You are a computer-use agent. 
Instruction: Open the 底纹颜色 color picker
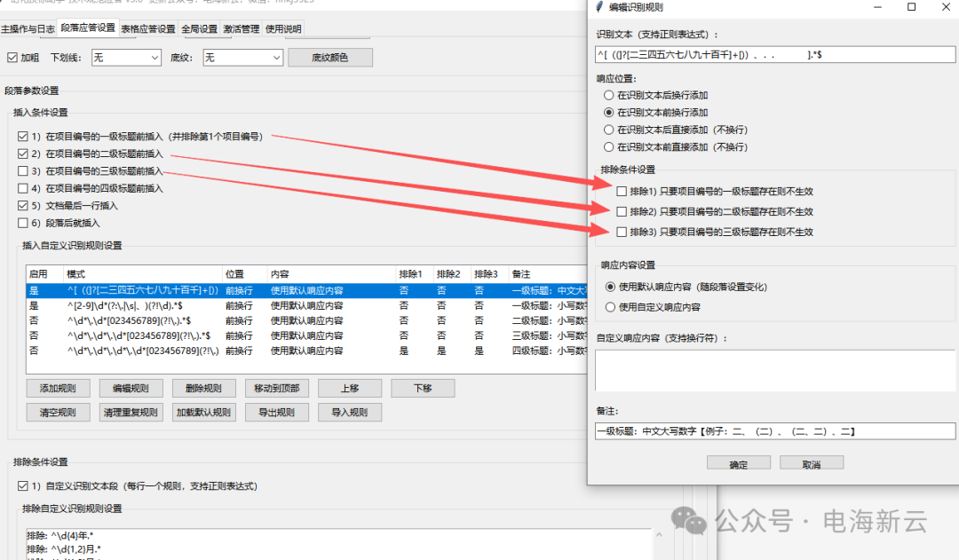pos(329,58)
